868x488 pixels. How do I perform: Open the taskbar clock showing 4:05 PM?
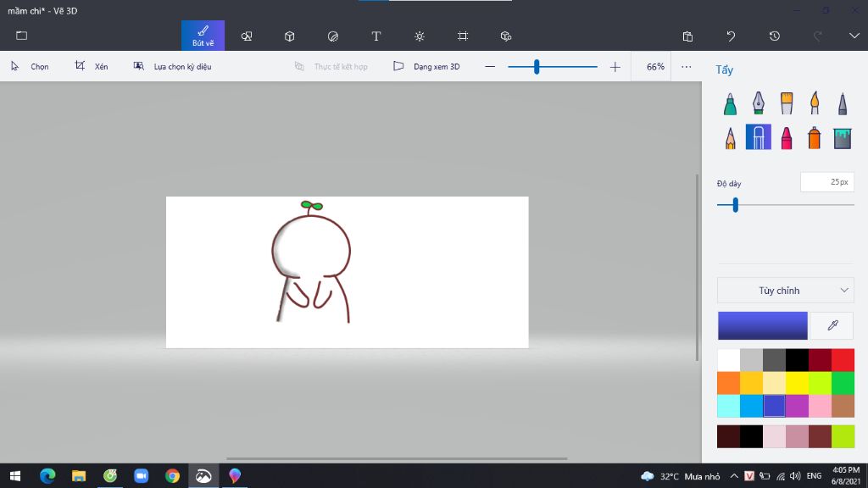pyautogui.click(x=846, y=476)
